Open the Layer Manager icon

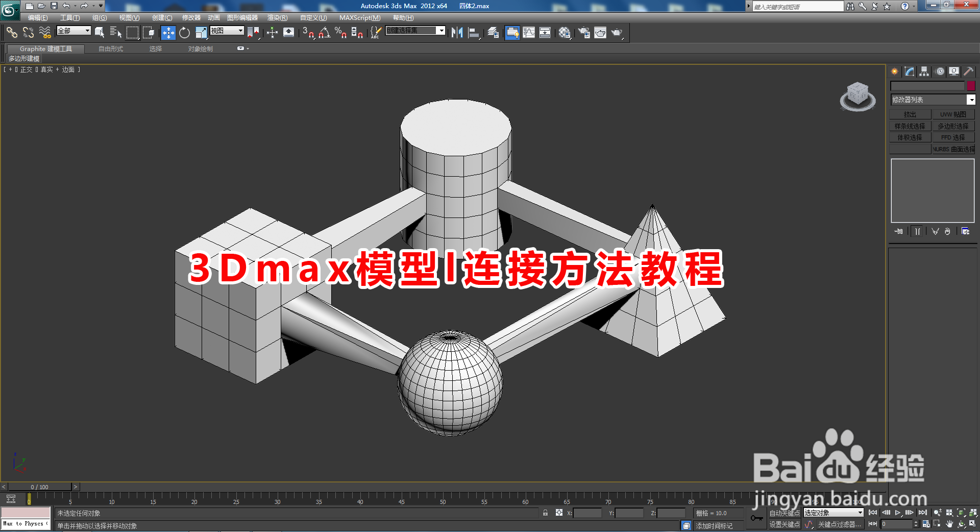[x=493, y=33]
